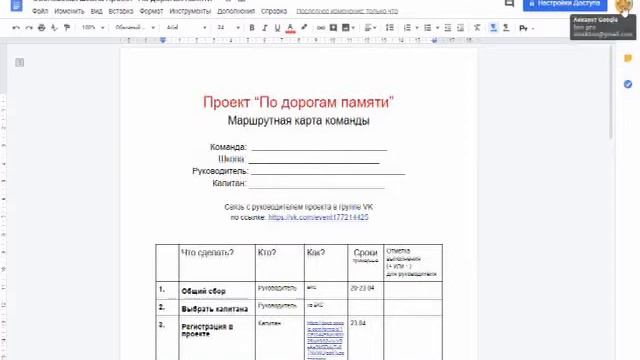640x360 pixels.
Task: Toggle underline formatting
Action: [278, 28]
